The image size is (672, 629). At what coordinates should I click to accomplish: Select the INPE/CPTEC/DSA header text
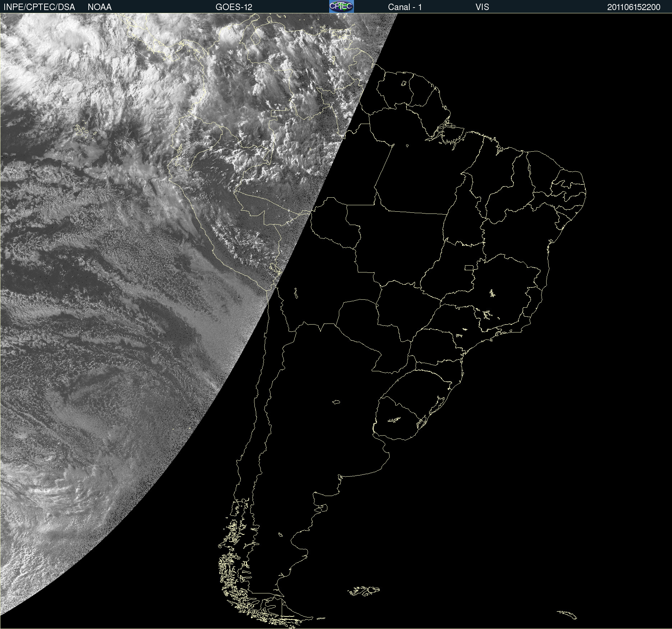[x=39, y=7]
